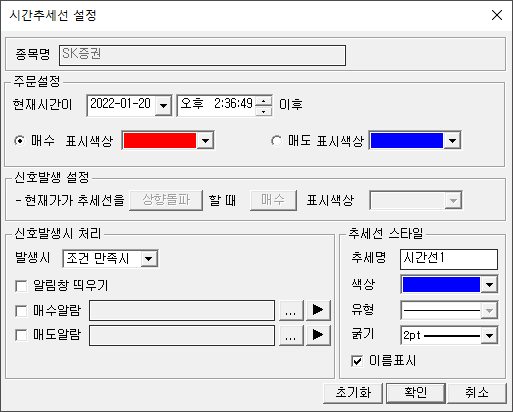Play the 매도알람 sound preview
This screenshot has width=513, height=412.
318,335
